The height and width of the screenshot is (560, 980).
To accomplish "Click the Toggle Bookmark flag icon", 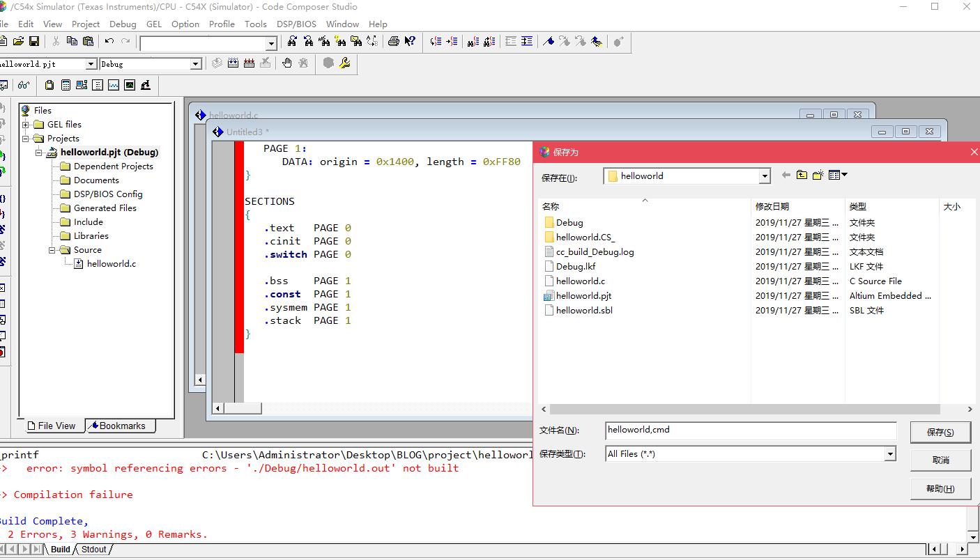I will point(548,42).
